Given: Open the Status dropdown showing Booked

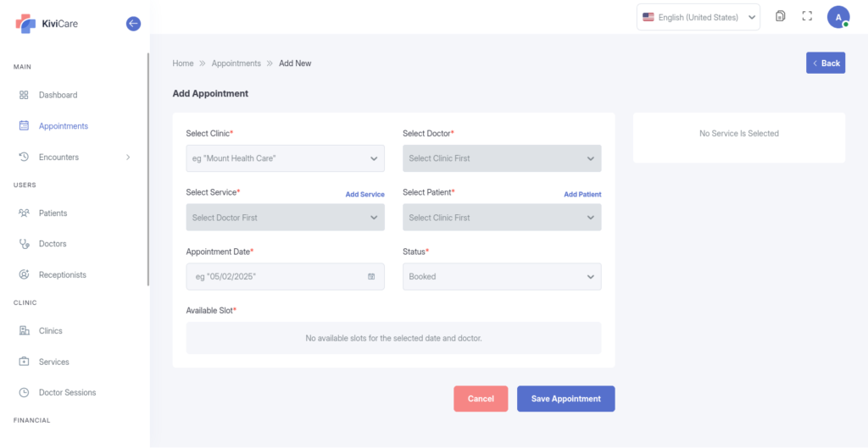Looking at the screenshot, I should (501, 277).
